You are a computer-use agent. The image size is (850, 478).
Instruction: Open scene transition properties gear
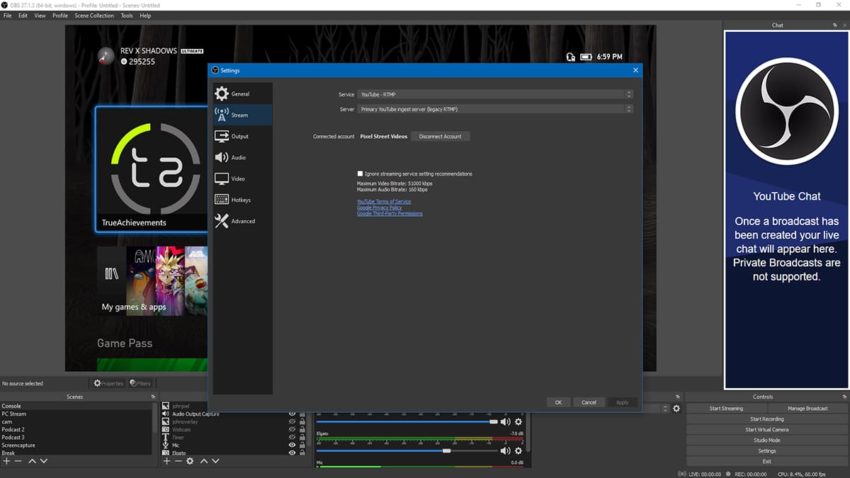[677, 409]
